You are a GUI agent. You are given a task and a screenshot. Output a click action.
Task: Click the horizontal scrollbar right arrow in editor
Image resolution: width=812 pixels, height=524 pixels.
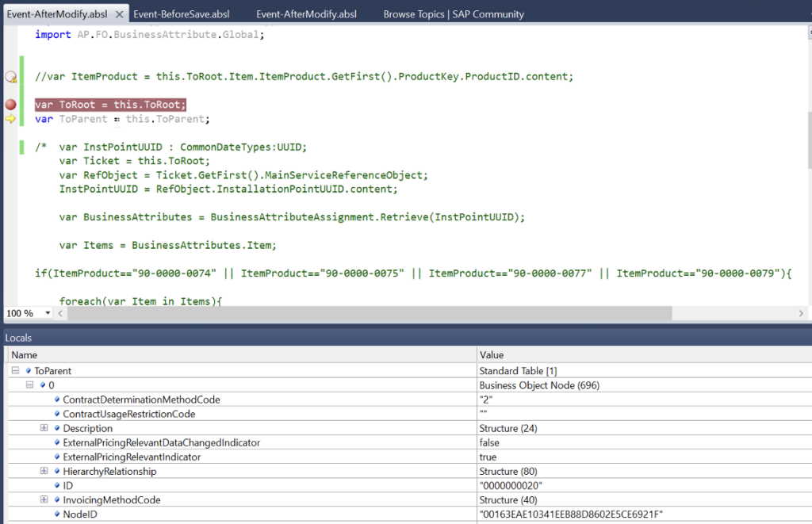(802, 313)
